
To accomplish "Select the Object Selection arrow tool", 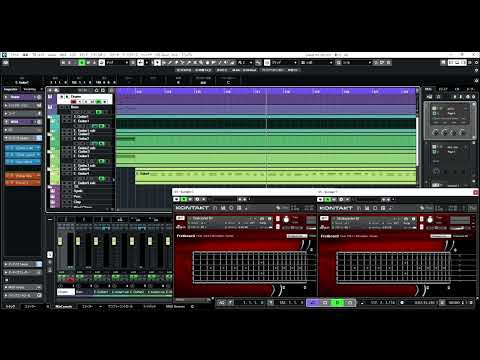I will click(x=157, y=62).
